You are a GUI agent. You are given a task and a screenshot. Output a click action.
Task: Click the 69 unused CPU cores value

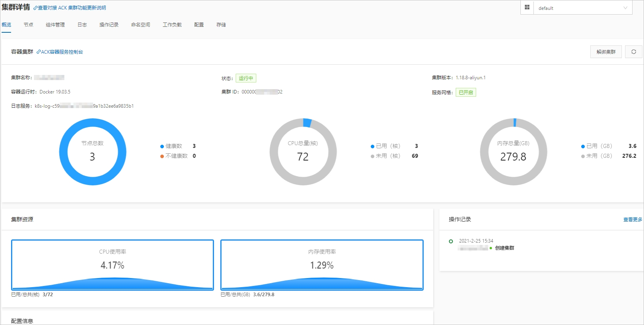(x=415, y=156)
